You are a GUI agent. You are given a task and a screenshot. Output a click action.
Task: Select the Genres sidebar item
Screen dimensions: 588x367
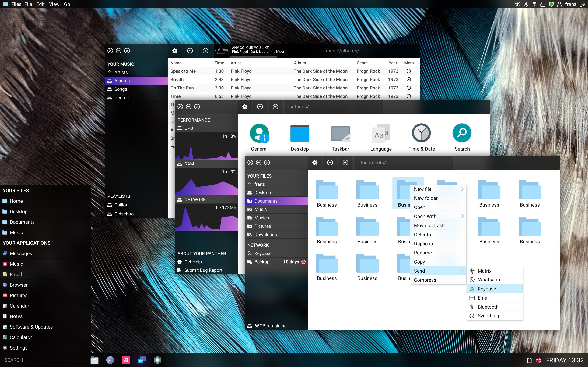click(121, 97)
